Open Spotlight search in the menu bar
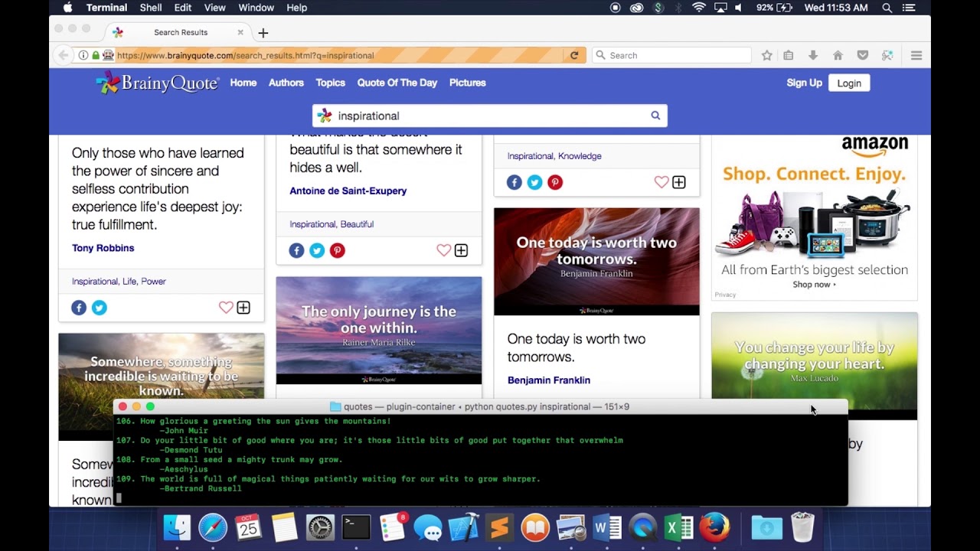 (x=887, y=8)
